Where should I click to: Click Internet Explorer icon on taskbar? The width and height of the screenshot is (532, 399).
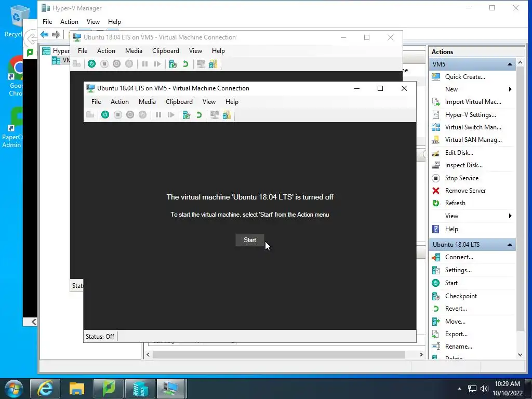pos(45,389)
